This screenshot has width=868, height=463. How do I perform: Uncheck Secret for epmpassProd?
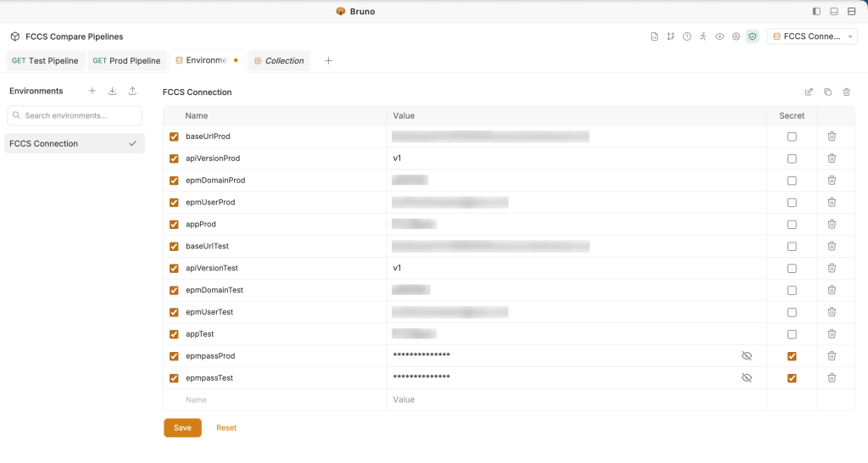(x=792, y=356)
